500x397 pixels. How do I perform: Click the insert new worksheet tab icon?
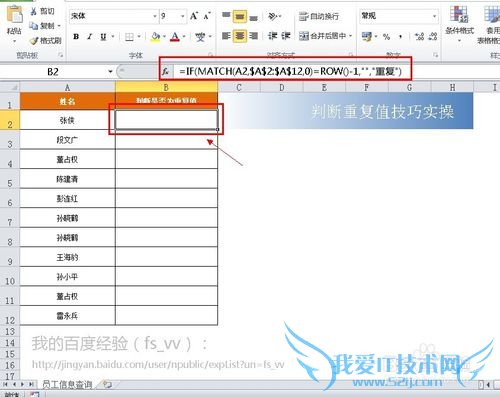coord(107,385)
